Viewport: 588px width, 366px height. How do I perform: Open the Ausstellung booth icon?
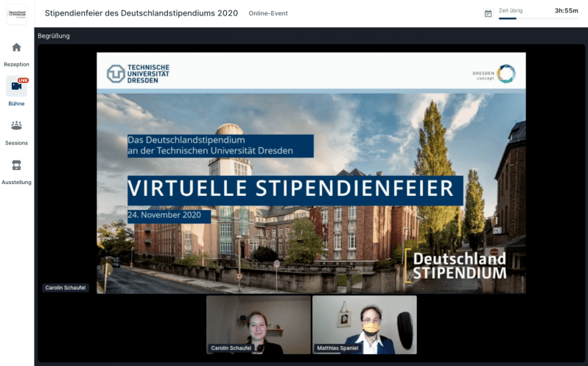tap(16, 165)
